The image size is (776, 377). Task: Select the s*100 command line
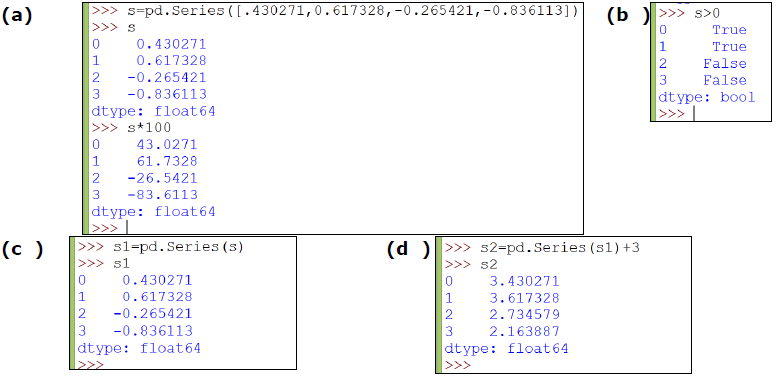pos(131,128)
